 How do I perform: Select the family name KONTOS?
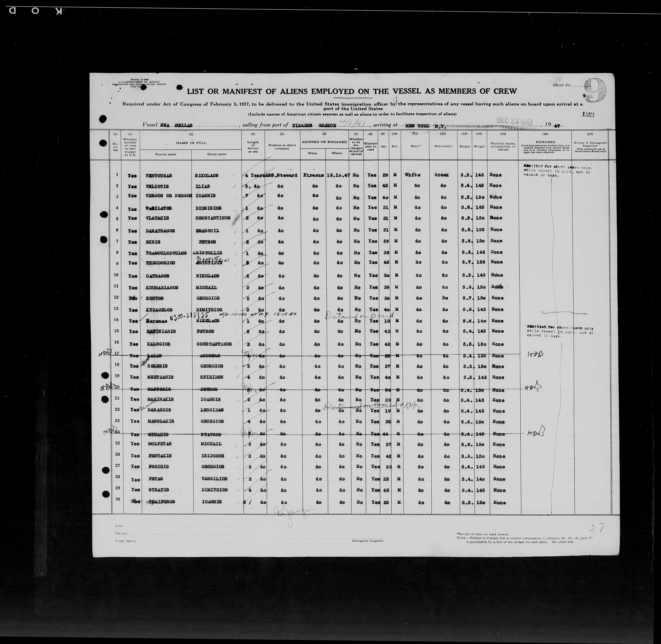coord(155,298)
